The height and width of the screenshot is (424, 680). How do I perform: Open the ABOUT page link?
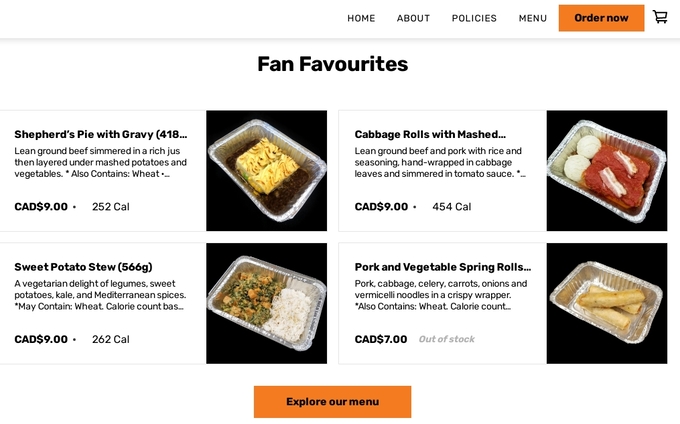pos(413,18)
